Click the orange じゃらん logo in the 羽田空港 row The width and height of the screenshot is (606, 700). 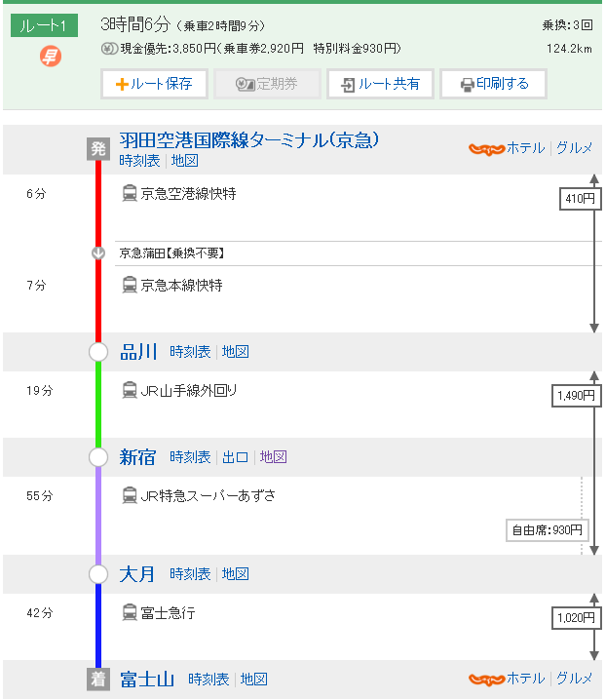click(486, 148)
